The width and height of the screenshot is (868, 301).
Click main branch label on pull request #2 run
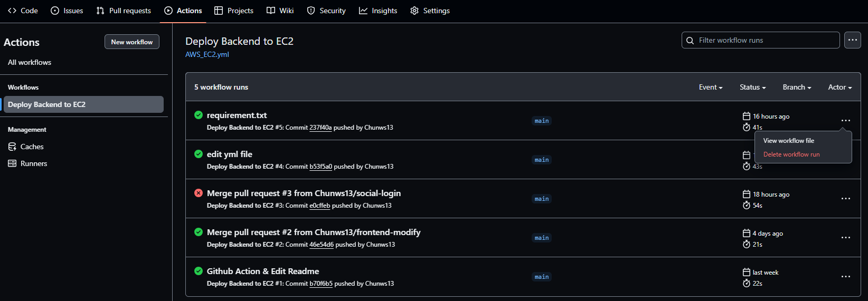coord(542,238)
